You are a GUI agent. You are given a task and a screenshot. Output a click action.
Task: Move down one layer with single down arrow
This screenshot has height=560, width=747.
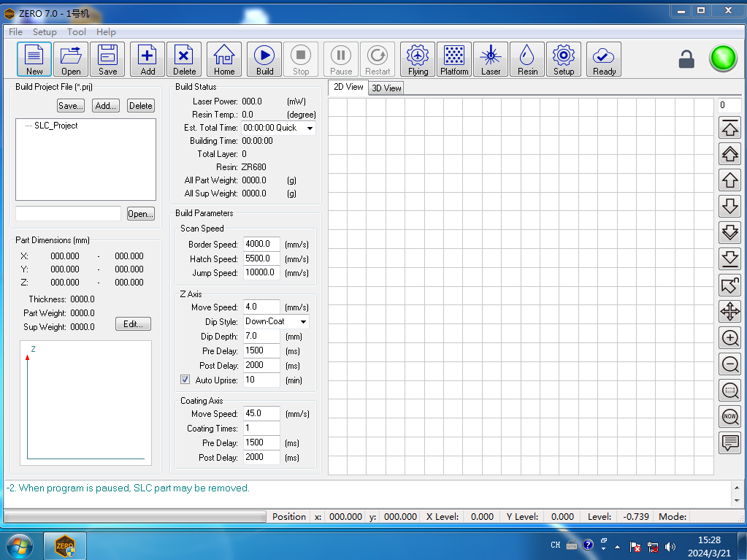pos(729,207)
